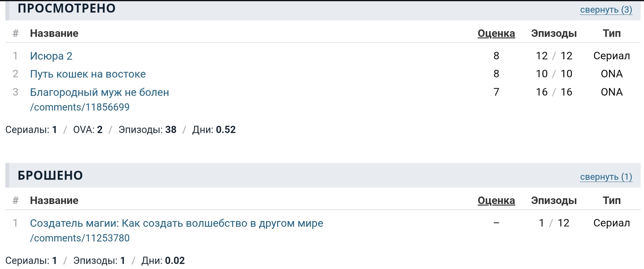Click the empty score dash for Создатель магии
Screen dimensions: 644x269
point(496,223)
